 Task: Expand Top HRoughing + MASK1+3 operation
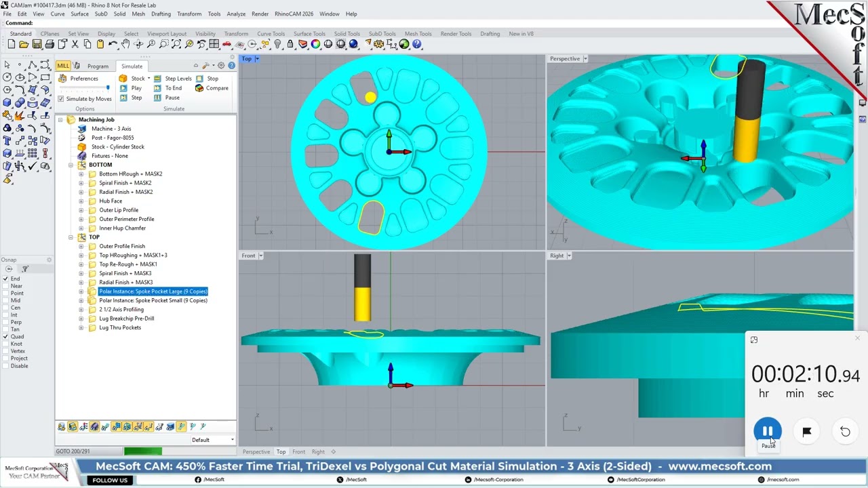point(81,256)
